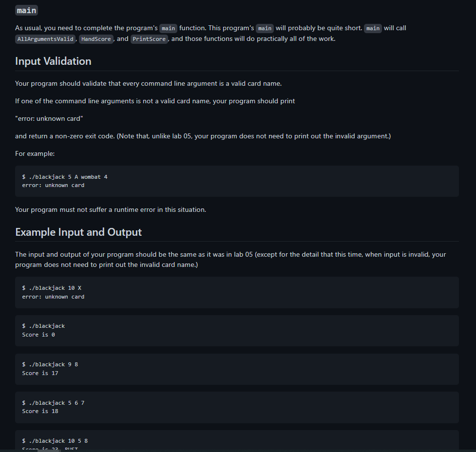Click the main section heading
Screen dimensions: 476x452
(26, 10)
